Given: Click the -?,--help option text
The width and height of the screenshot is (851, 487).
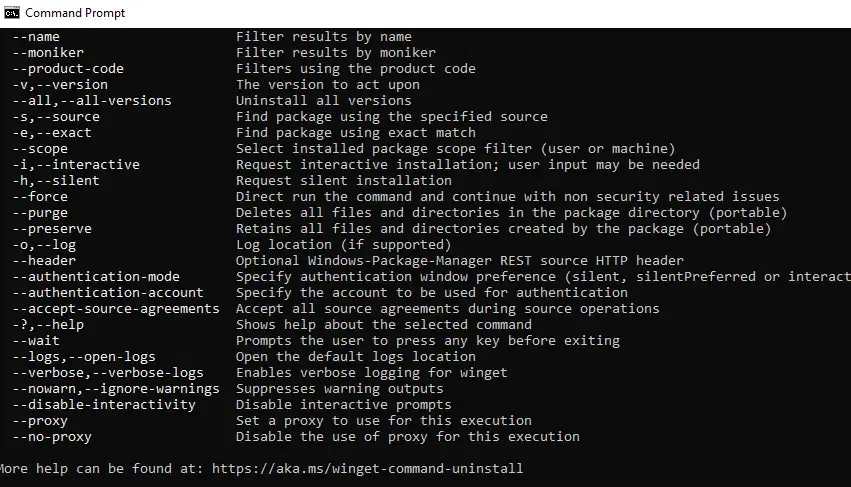Looking at the screenshot, I should pyautogui.click(x=48, y=325).
